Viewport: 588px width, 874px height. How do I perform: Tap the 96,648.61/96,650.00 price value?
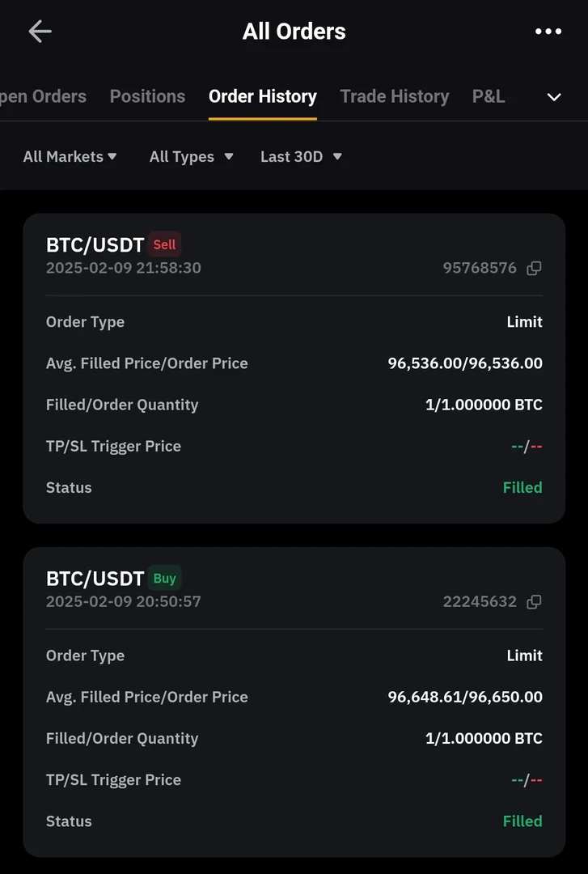point(465,698)
